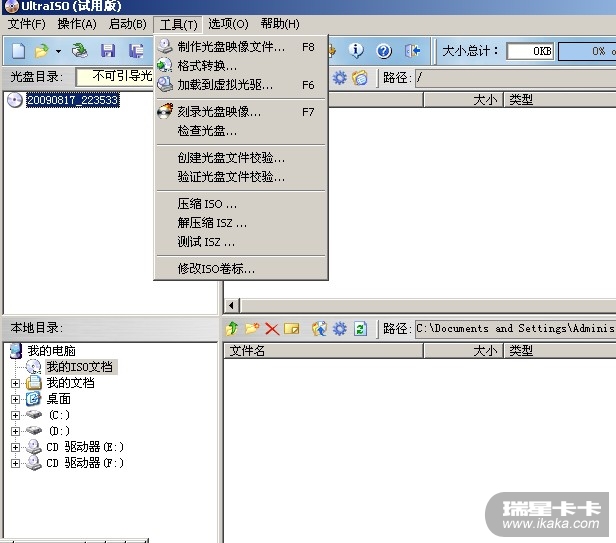
Task: Sort disc files by 类型 column header
Action: pyautogui.click(x=560, y=100)
